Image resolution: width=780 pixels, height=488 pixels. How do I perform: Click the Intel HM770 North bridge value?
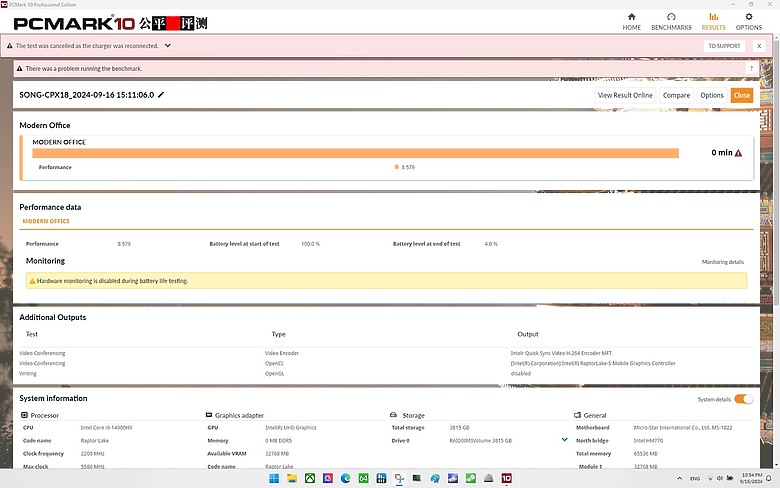[648, 441]
